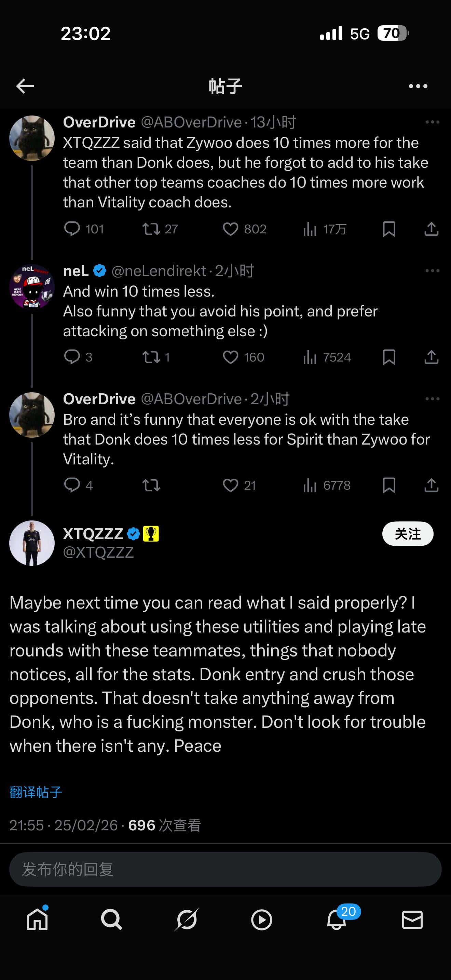Screen dimensions: 451x980
Task: Tap the 发布你的回复 reply field
Action: coord(225,869)
